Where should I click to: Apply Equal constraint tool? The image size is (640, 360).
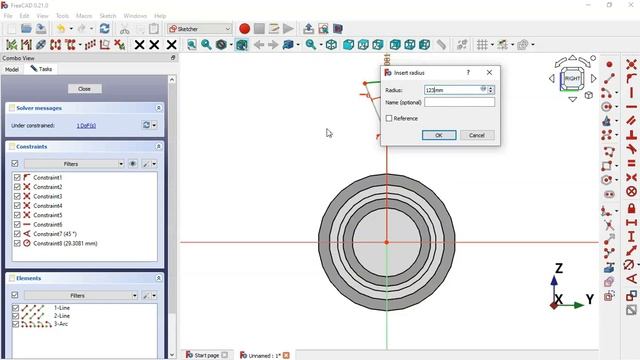[631, 163]
